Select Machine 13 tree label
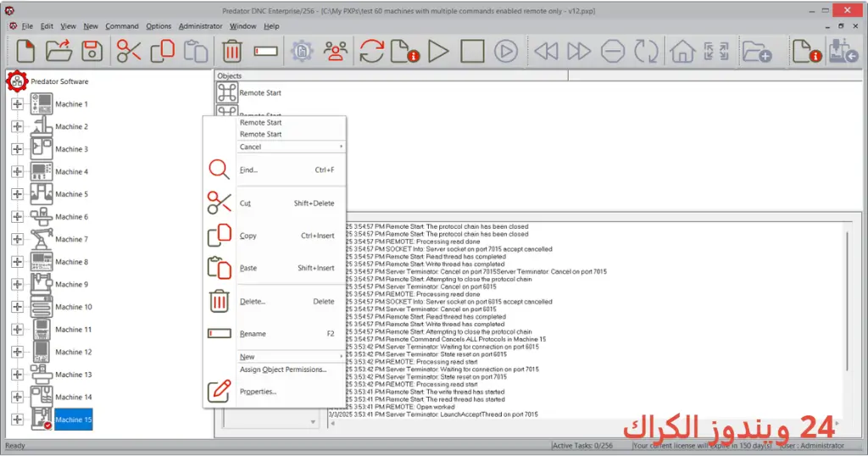Screen dimensions: 868x456 tap(73, 375)
